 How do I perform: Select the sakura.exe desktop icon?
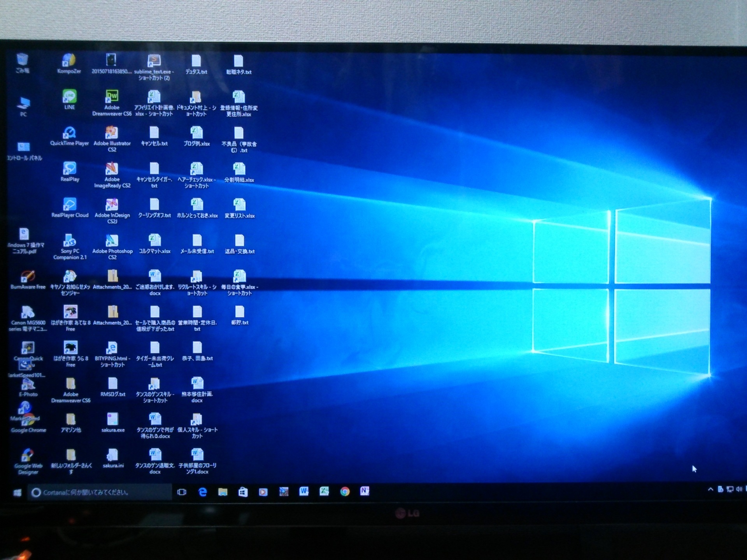click(x=112, y=423)
